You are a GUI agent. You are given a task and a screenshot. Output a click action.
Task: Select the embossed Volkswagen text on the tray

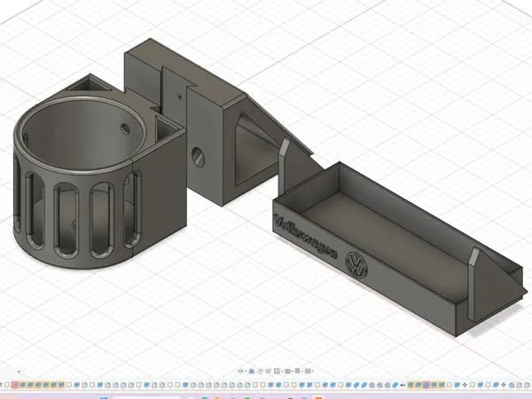tap(306, 236)
